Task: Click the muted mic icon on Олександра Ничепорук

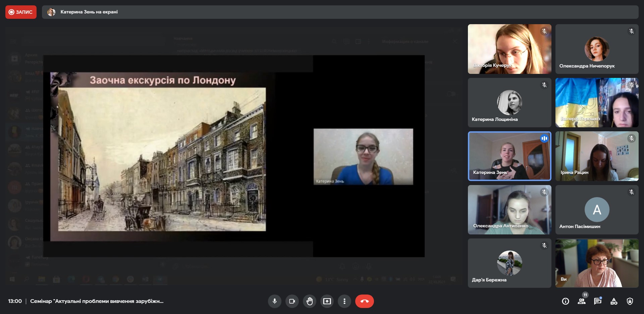Action: [632, 31]
